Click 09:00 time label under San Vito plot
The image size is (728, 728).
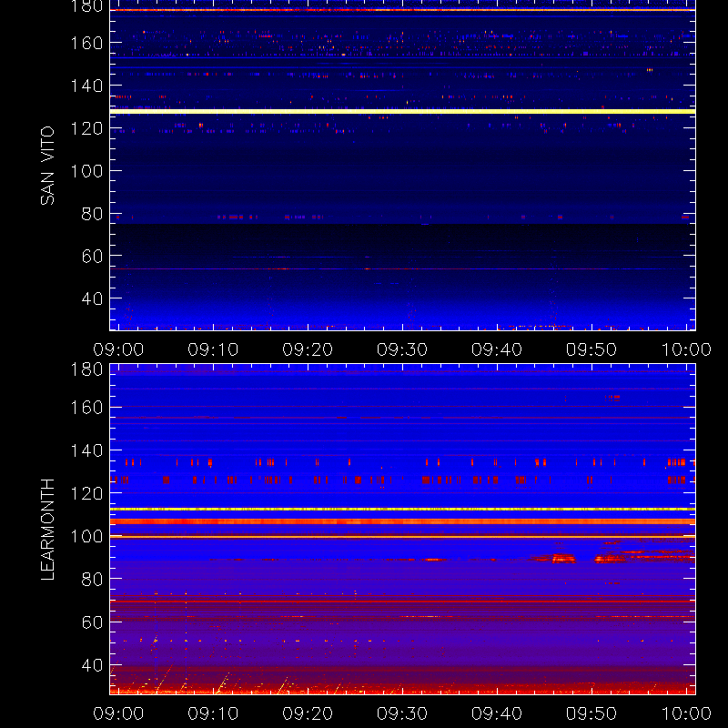click(118, 349)
